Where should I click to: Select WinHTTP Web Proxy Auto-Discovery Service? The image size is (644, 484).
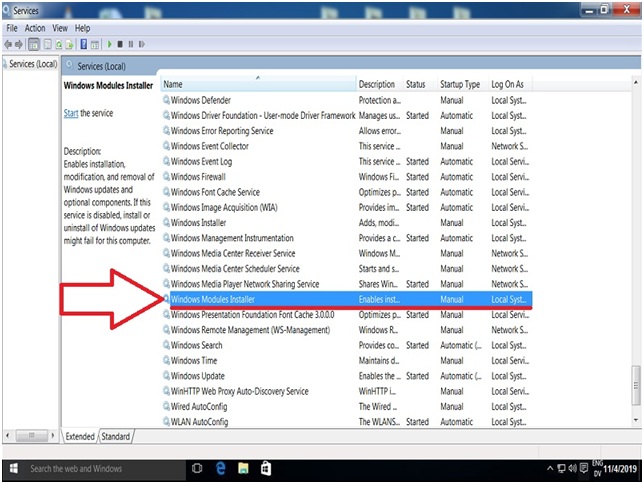tap(346, 391)
